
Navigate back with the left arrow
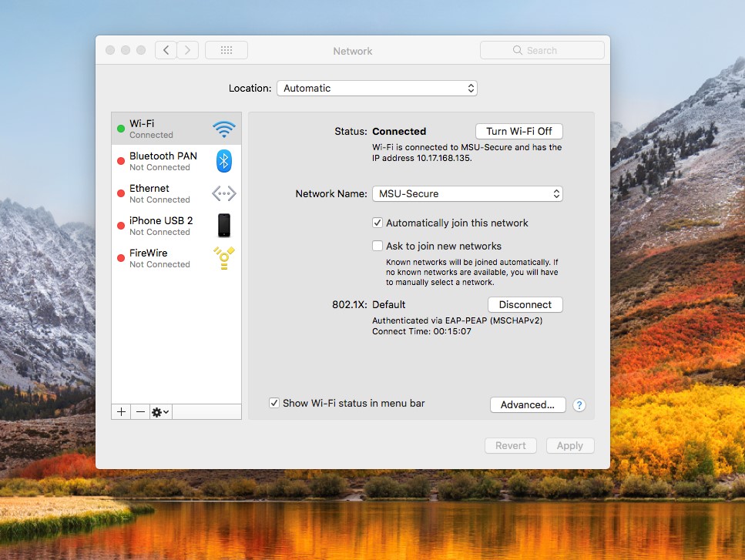coord(166,49)
